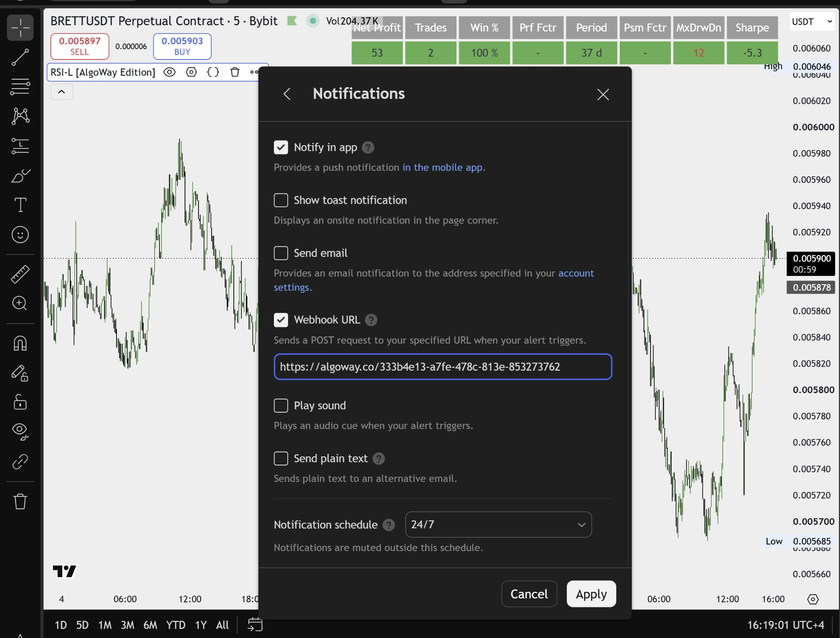Select the ruler measure tool
The image size is (840, 638).
(20, 274)
